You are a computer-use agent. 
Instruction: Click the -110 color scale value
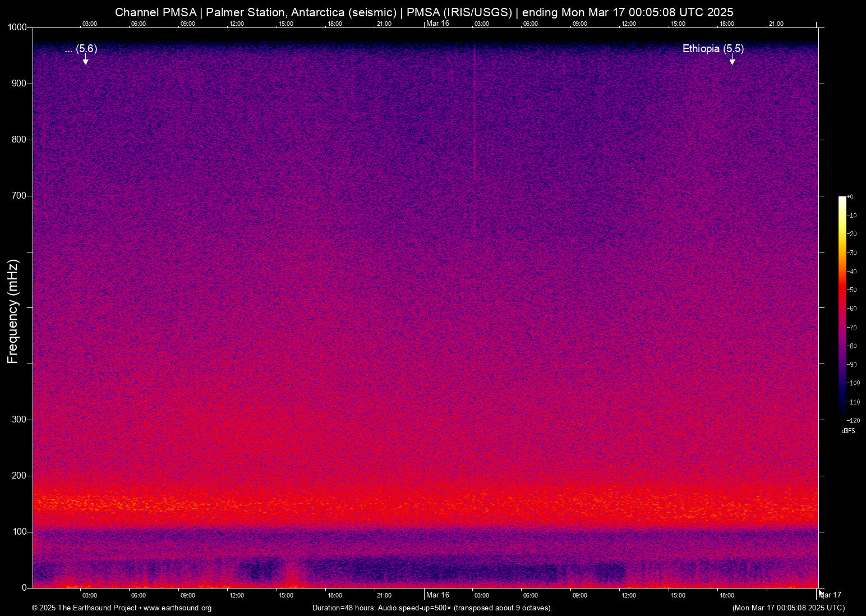854,402
